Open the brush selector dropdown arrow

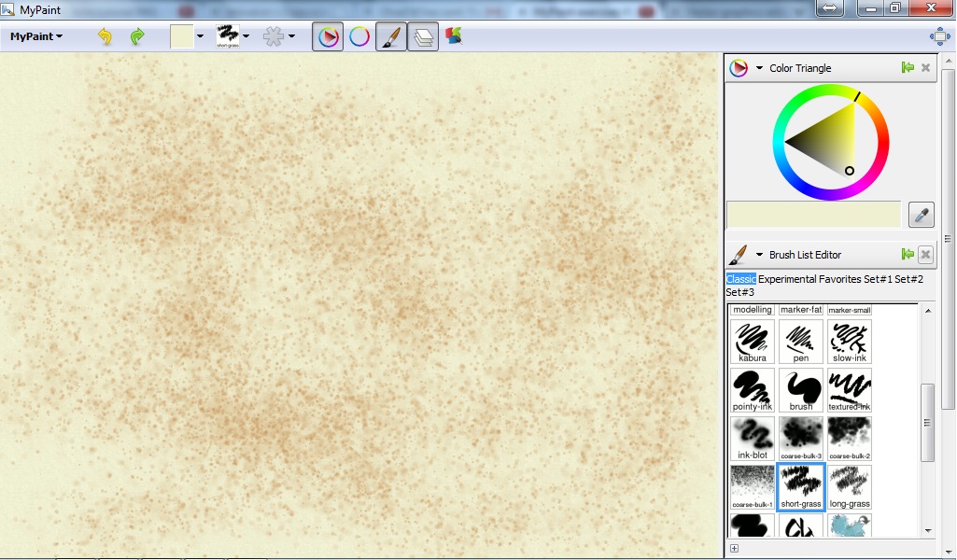click(246, 36)
